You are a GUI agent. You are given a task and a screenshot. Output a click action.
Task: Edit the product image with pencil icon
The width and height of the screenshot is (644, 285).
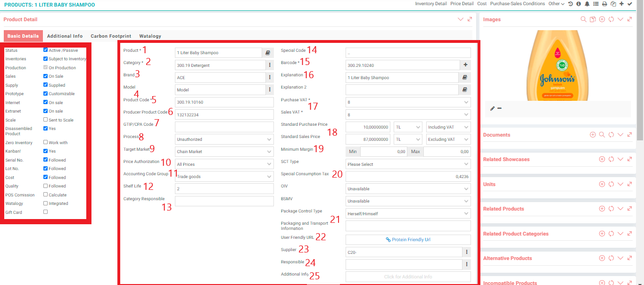point(493,108)
